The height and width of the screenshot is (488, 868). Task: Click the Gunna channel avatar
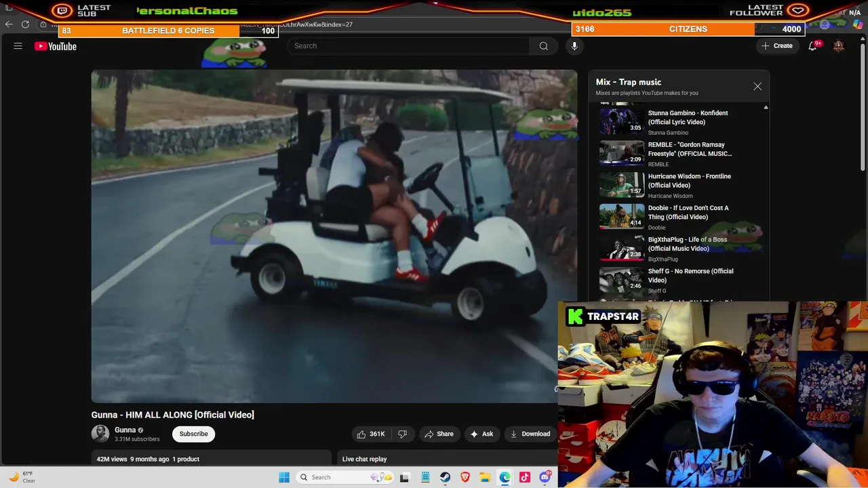point(100,434)
